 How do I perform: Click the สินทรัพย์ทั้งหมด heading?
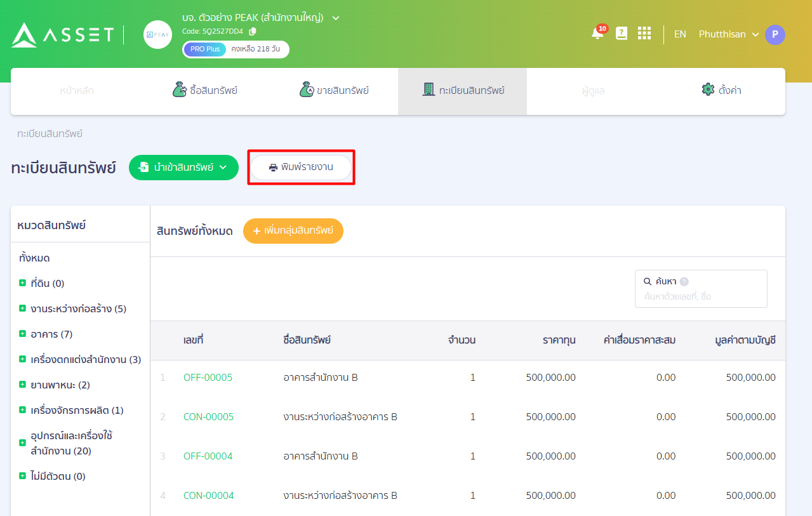(195, 232)
